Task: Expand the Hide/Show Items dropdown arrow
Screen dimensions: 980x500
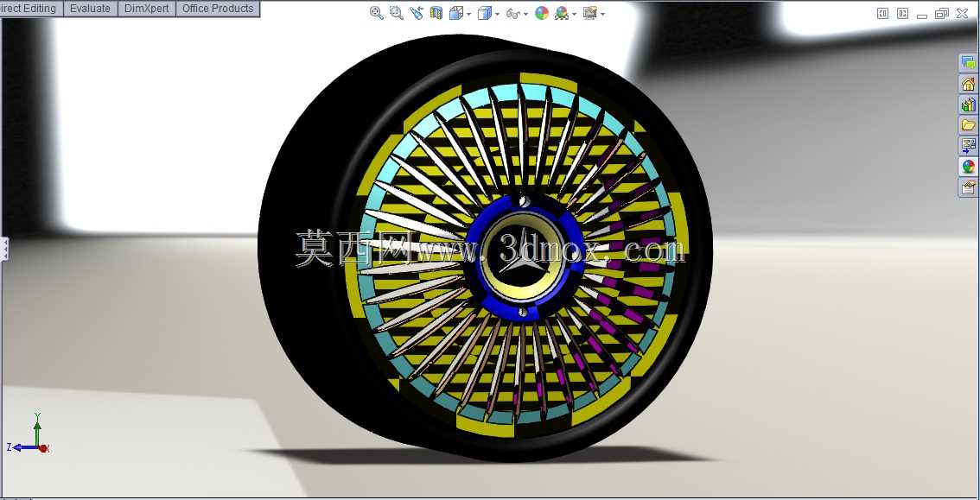Action: pyautogui.click(x=525, y=14)
